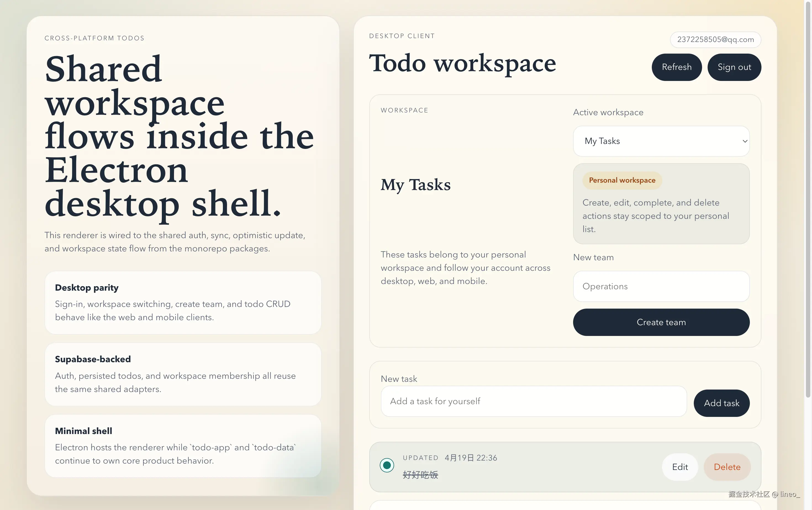This screenshot has width=812, height=510.
Task: Click the Personal workspace badge
Action: click(x=622, y=180)
